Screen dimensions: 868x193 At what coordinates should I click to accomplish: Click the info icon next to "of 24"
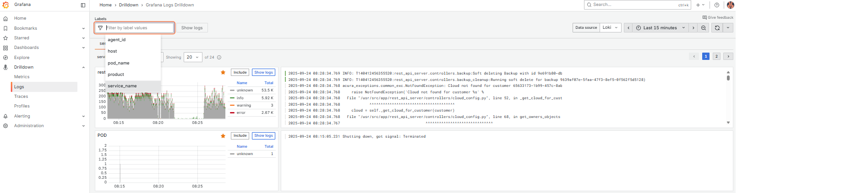click(219, 58)
